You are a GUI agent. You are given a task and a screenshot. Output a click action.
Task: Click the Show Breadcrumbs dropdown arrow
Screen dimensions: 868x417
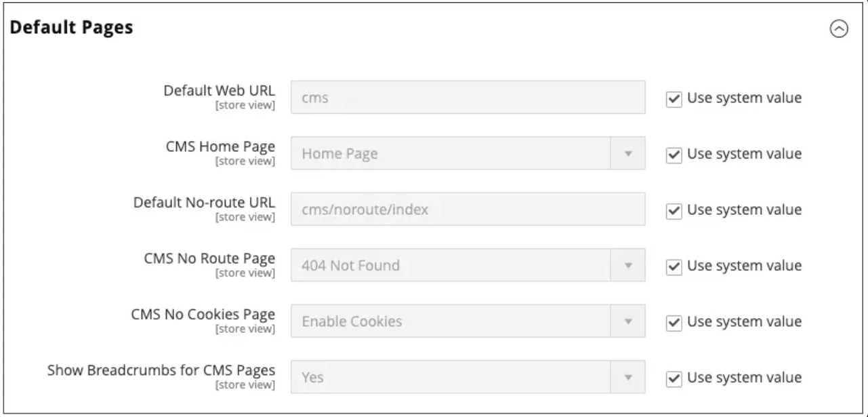628,377
